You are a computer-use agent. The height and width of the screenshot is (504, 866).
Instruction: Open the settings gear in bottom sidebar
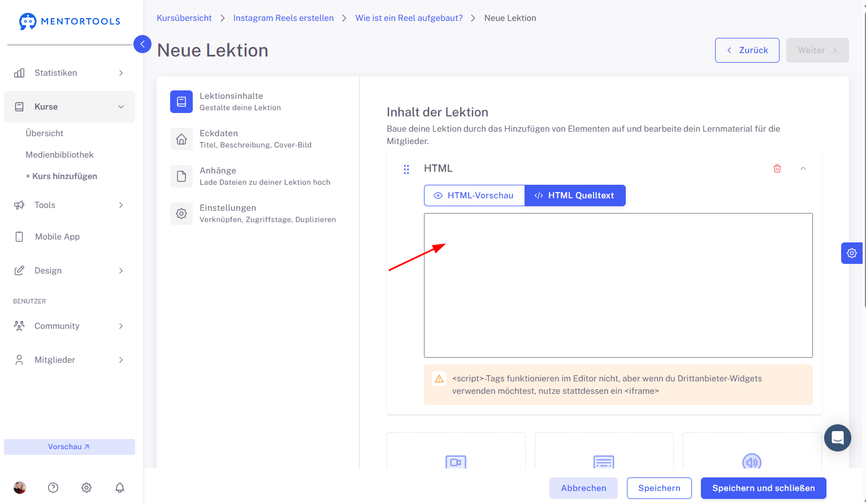(x=86, y=488)
